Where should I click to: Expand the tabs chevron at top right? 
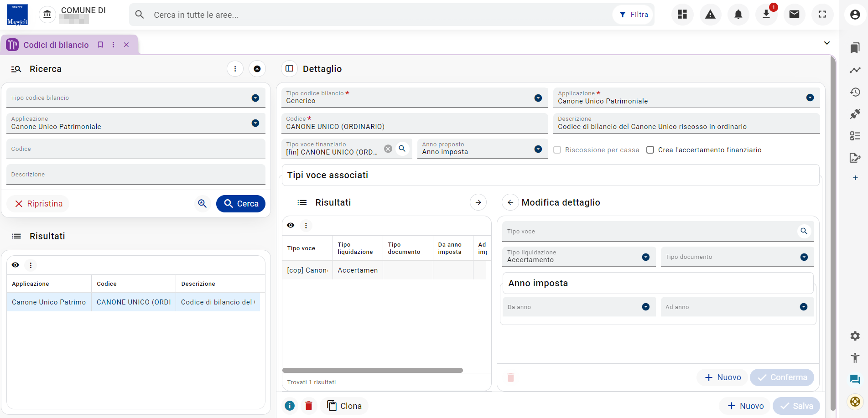tap(827, 43)
